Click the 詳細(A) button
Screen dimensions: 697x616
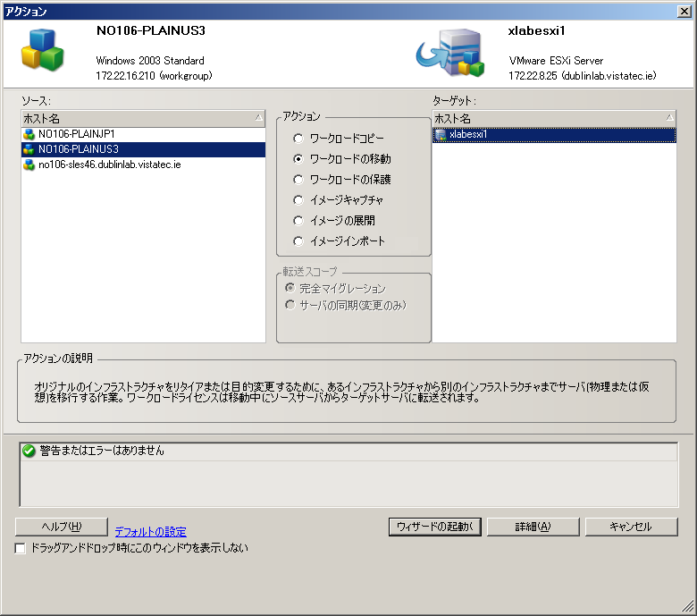[x=533, y=527]
